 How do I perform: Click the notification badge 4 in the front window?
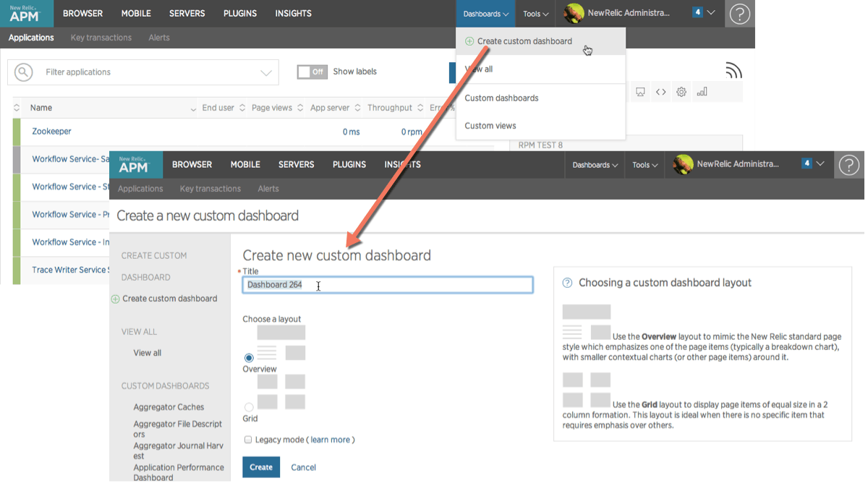point(807,163)
